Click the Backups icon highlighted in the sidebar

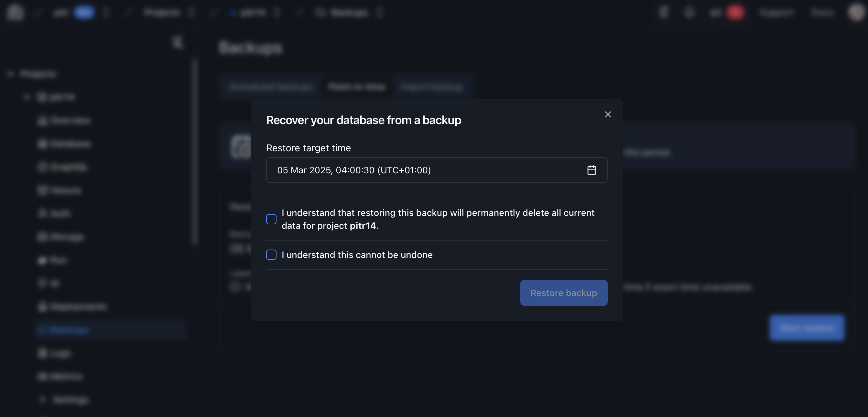click(x=42, y=330)
